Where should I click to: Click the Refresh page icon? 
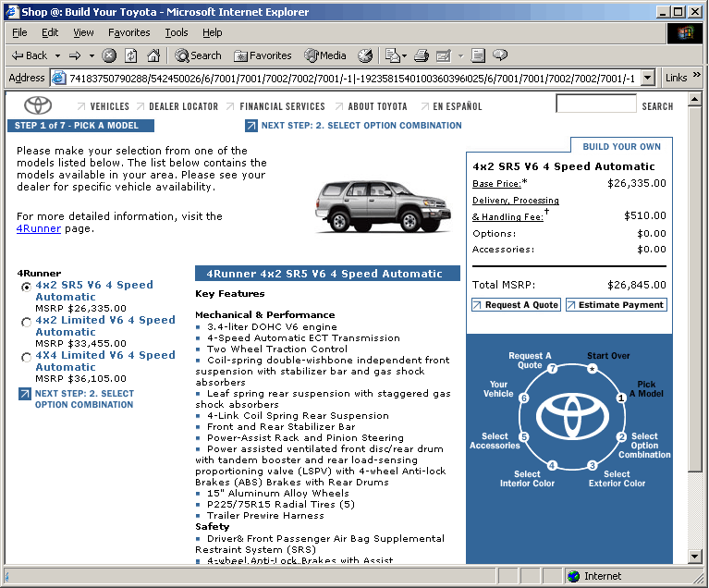coord(131,55)
